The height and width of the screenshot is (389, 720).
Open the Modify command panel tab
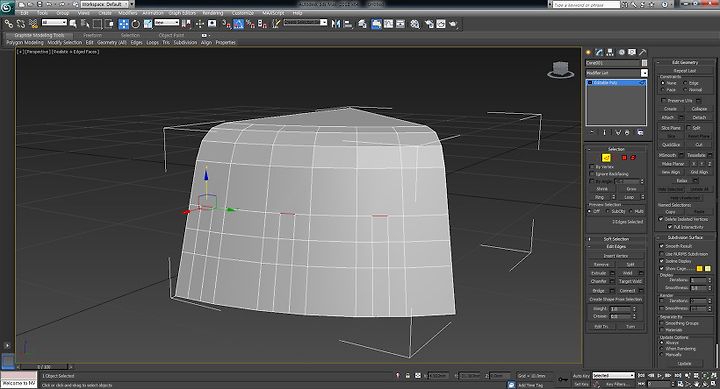599,52
